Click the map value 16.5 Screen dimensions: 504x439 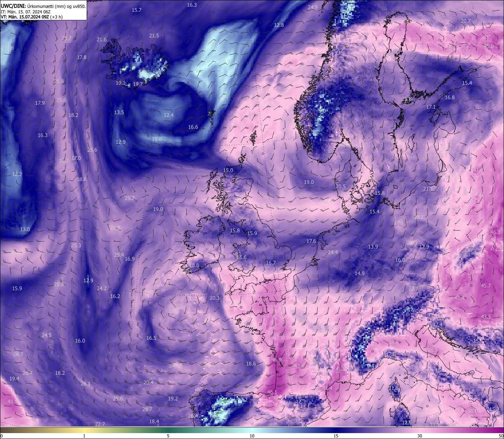click(x=152, y=338)
